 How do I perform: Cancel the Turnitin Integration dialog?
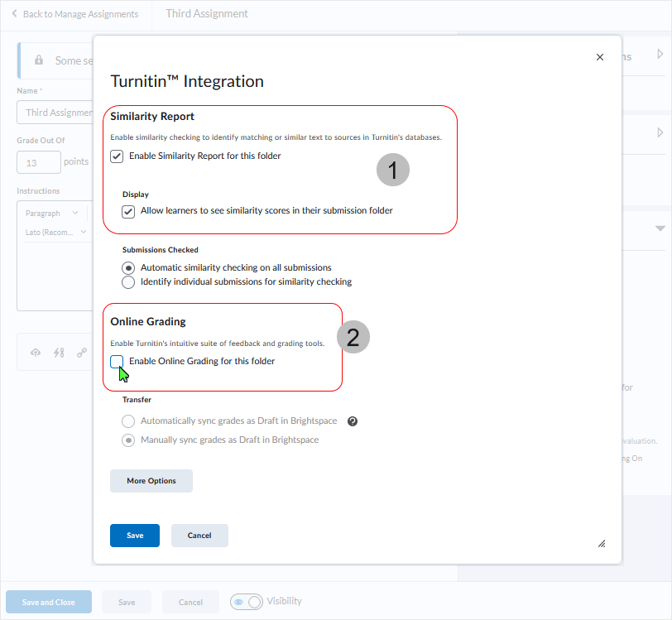[x=199, y=535]
